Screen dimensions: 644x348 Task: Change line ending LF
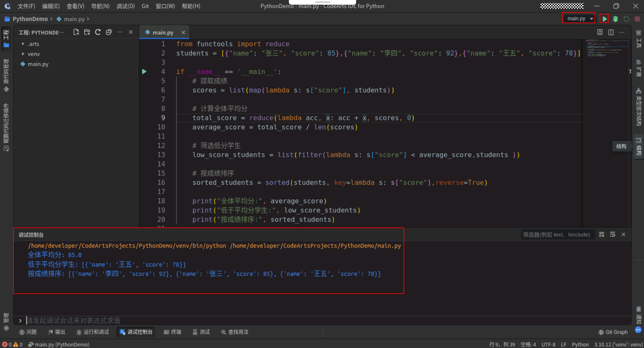[564, 344]
